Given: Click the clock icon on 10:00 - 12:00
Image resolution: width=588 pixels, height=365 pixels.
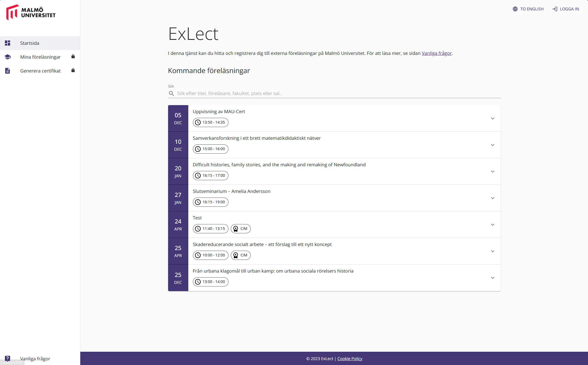Looking at the screenshot, I should coord(198,255).
